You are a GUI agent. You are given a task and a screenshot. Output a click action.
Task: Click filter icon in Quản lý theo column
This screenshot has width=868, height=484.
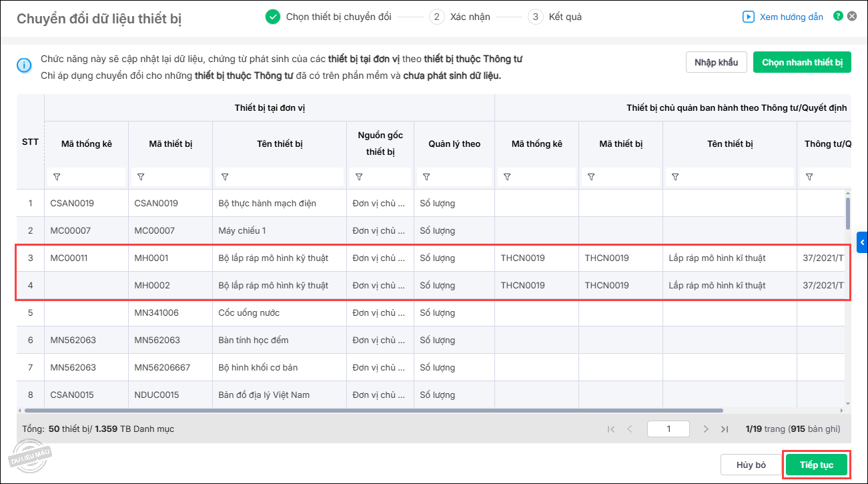tap(426, 177)
